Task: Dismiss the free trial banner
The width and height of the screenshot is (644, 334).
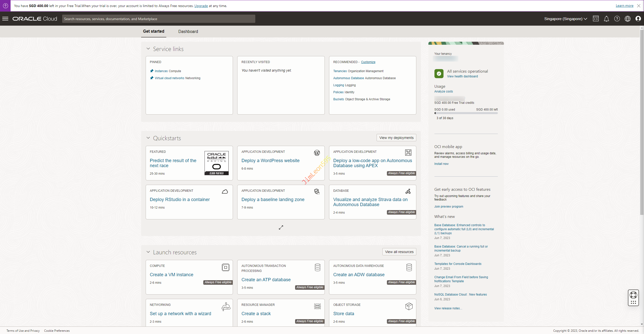Action: coord(638,6)
